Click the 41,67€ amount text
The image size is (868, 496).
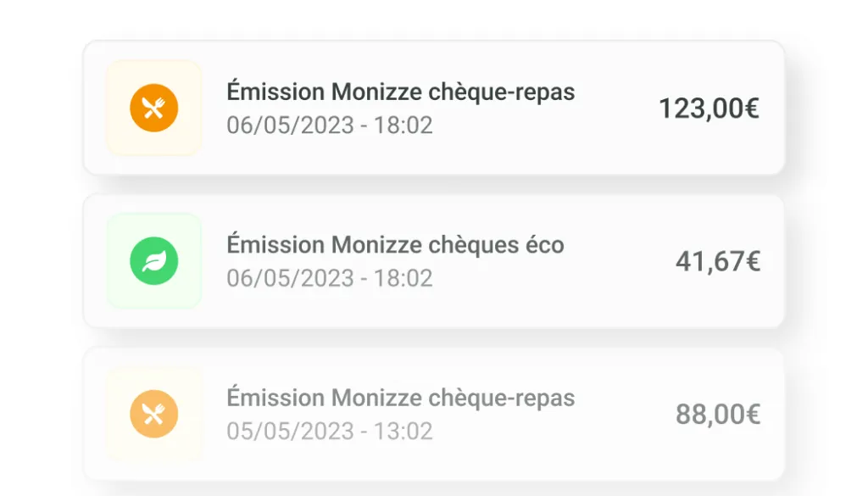[x=718, y=260]
